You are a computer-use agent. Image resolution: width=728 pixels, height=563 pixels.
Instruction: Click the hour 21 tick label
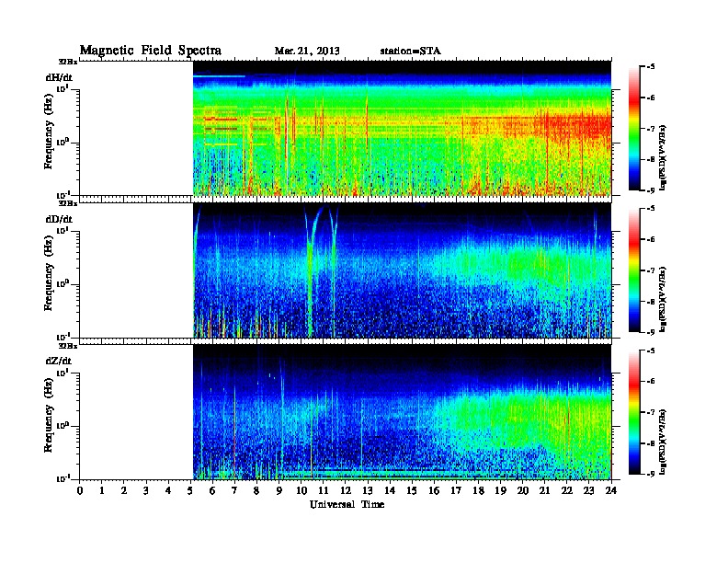tap(544, 491)
